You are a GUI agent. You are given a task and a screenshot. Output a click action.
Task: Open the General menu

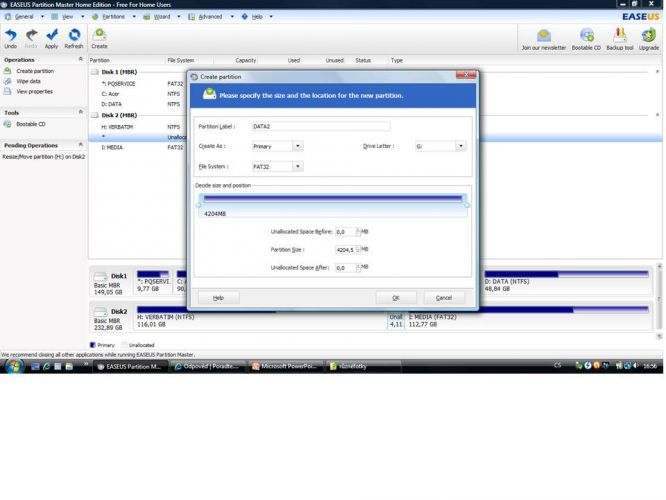24,17
